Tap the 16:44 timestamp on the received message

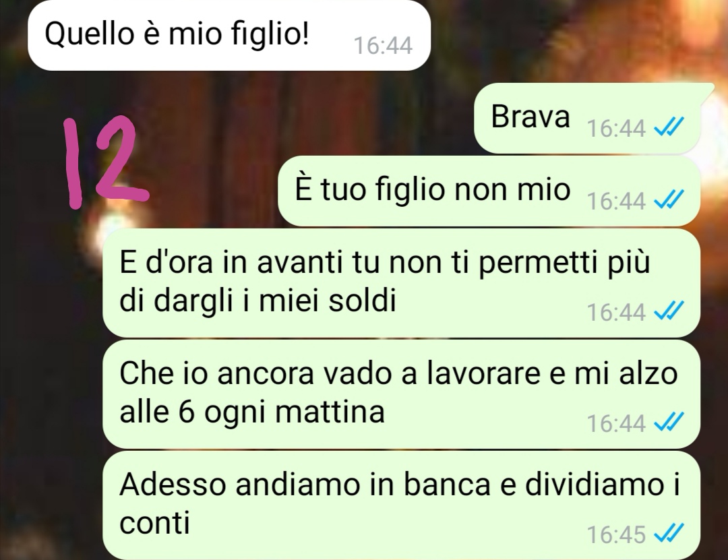coord(383,46)
